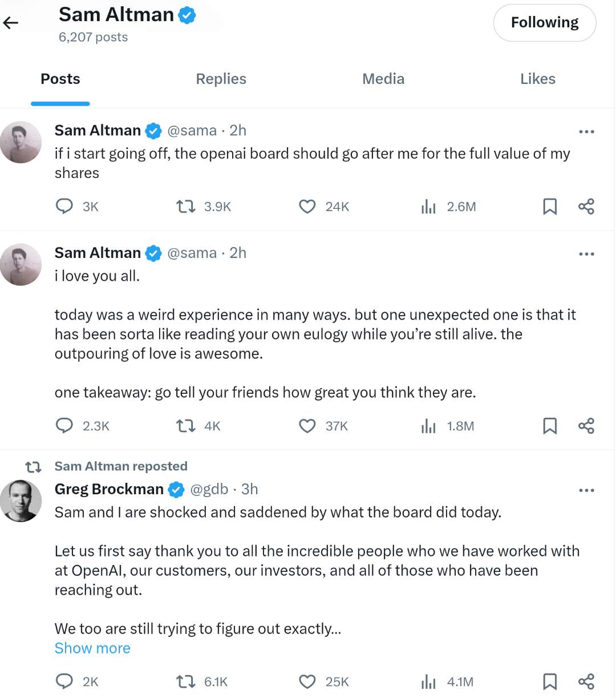
Task: Repost Greg Brockman's post
Action: (186, 681)
